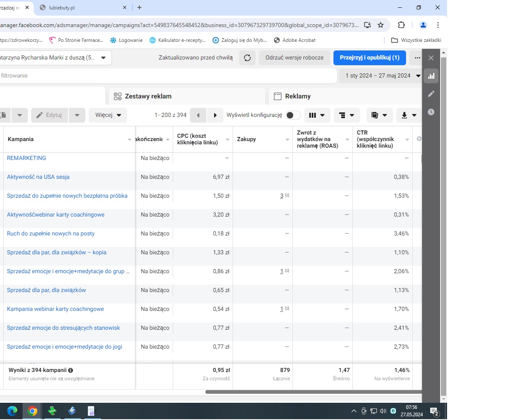Open the ad account selector dropdown
Screen dimensions: 525x420
click(x=55, y=58)
